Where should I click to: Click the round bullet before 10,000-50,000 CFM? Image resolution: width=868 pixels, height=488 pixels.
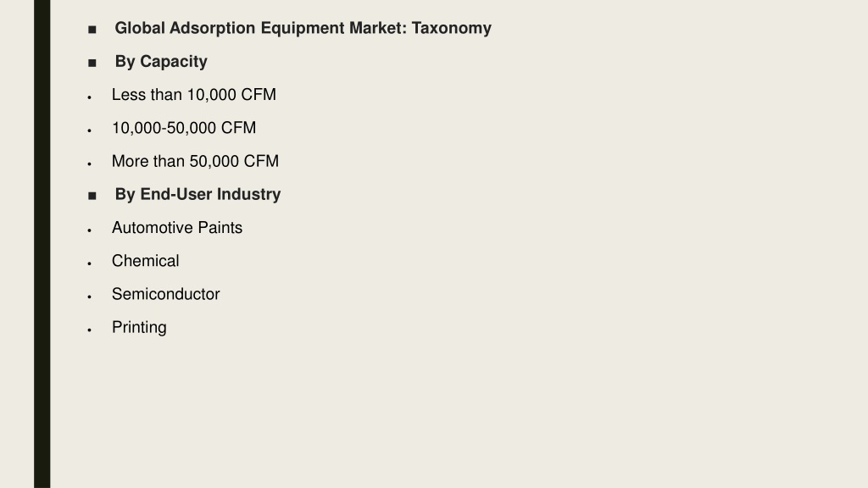(x=89, y=130)
